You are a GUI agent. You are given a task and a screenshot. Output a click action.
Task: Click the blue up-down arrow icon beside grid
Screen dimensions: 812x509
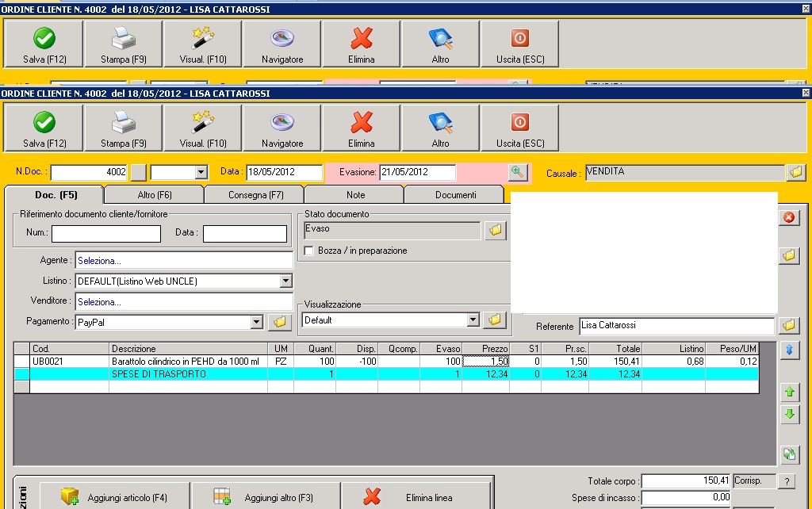pyautogui.click(x=788, y=350)
